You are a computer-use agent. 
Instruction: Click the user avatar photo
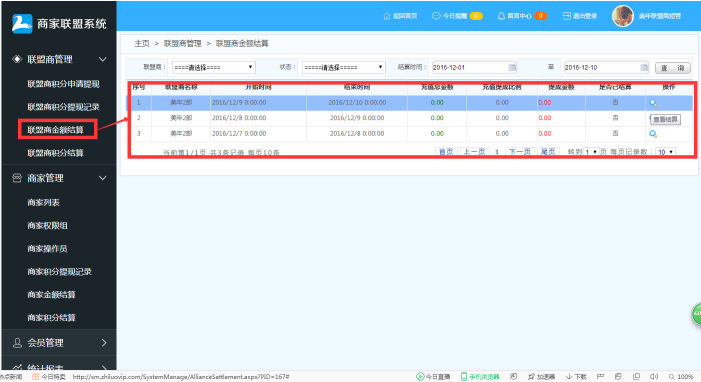[x=623, y=16]
